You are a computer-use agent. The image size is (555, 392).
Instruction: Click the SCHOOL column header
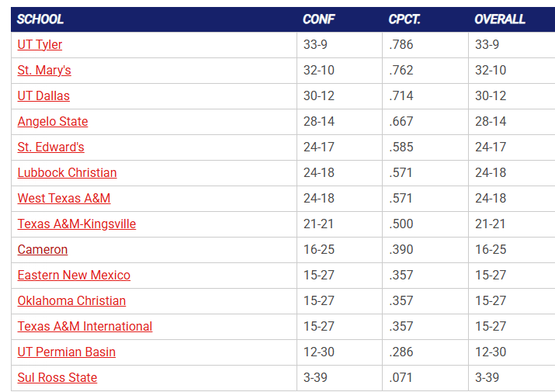click(40, 19)
